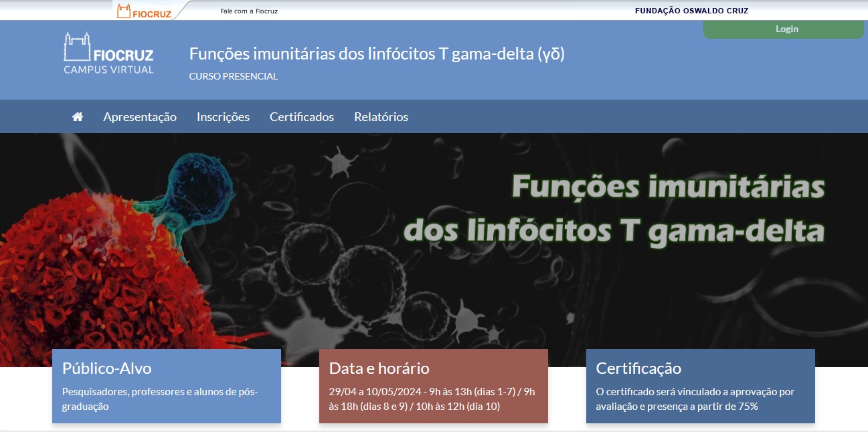The height and width of the screenshot is (432, 868).
Task: Follow the 'Fale com a Fiocruz' link
Action: click(249, 11)
